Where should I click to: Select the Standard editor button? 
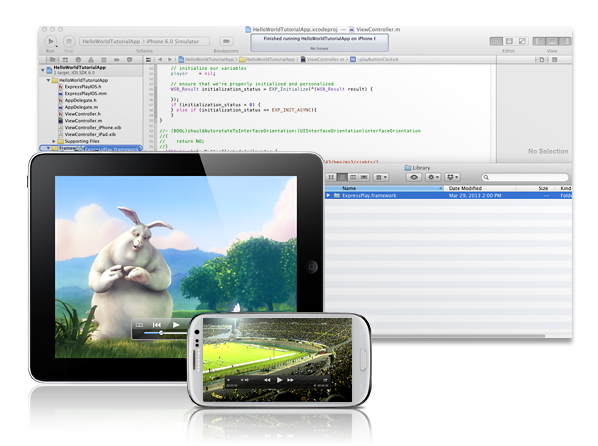click(496, 41)
